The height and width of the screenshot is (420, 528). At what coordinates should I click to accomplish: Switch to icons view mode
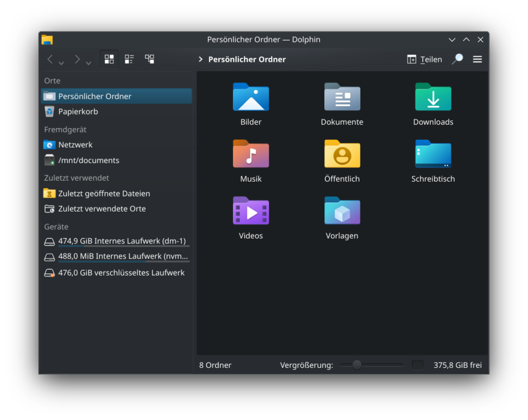point(109,59)
